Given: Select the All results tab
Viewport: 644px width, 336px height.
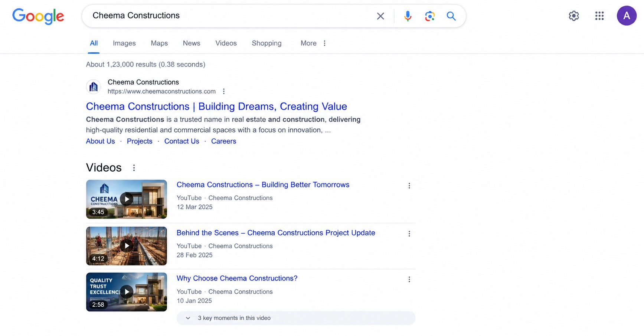Looking at the screenshot, I should coord(94,43).
